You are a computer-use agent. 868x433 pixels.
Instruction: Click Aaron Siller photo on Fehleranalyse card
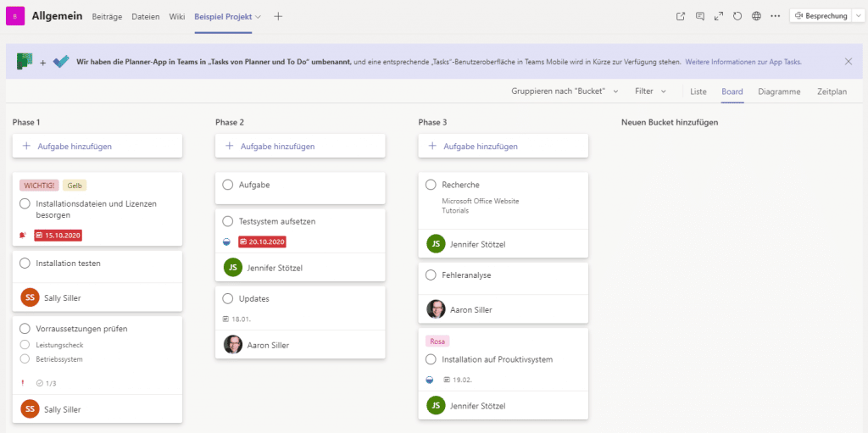[x=437, y=309]
